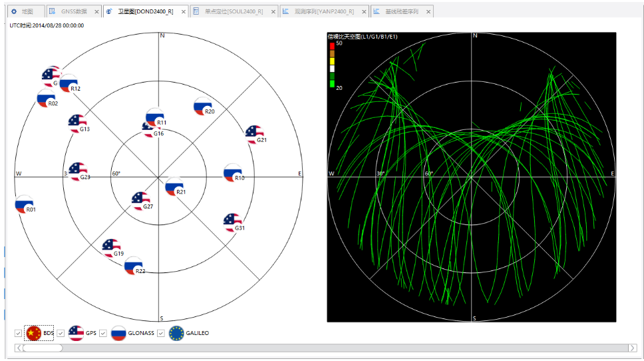Viewport: 644px width, 361px height.
Task: Click the R21 GLONASS satellite icon
Action: (174, 186)
